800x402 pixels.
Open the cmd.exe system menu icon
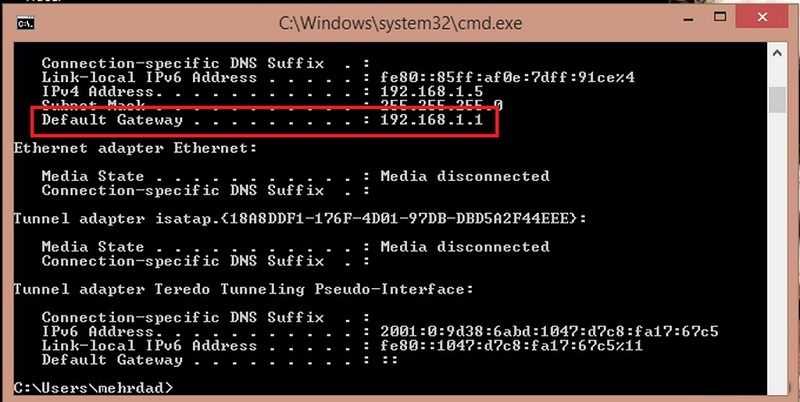click(26, 23)
